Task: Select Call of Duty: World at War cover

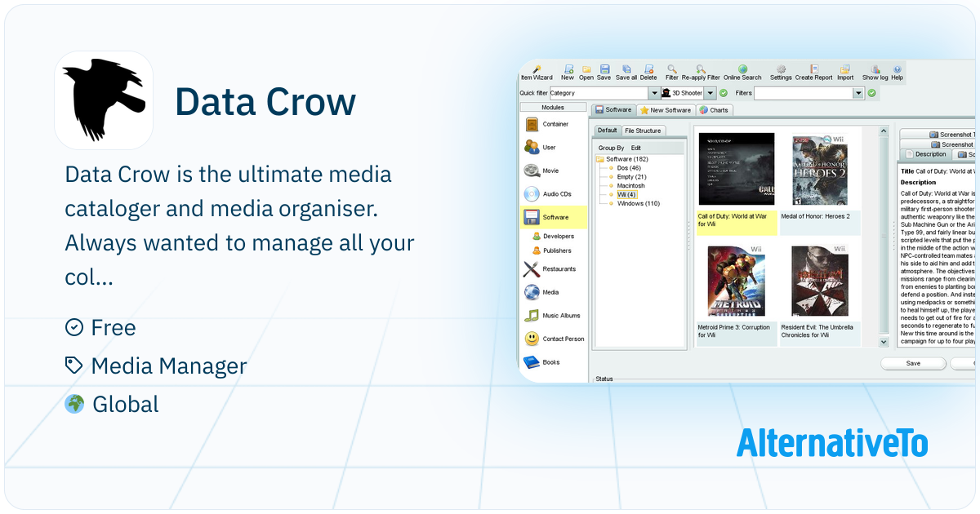Action: tap(737, 169)
